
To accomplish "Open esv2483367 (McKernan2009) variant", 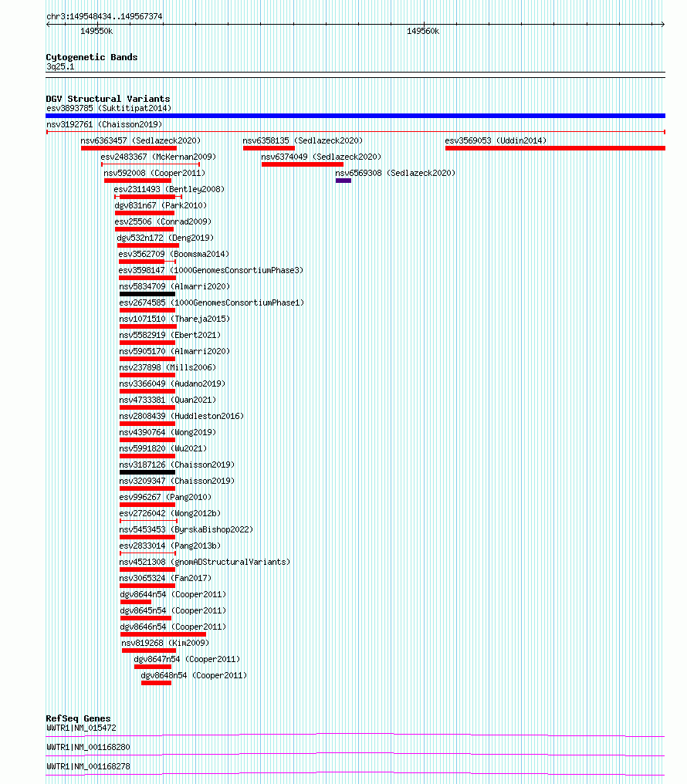I will click(x=158, y=157).
